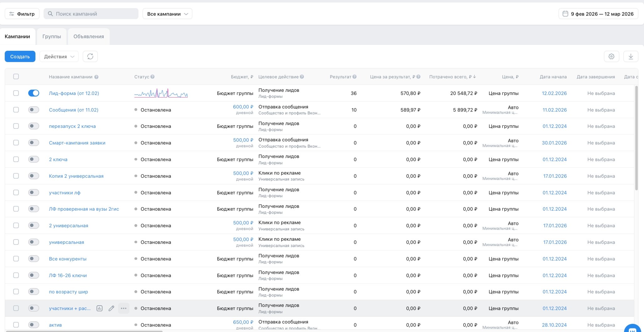Tick the checkbox for перезапуск 2 ключа
644x332 pixels.
tap(16, 126)
